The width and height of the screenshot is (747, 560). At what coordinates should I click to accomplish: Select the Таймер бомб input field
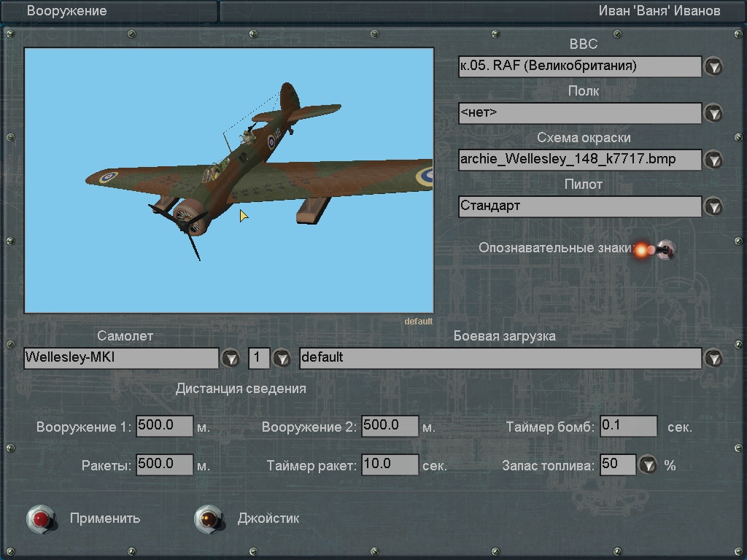[628, 426]
